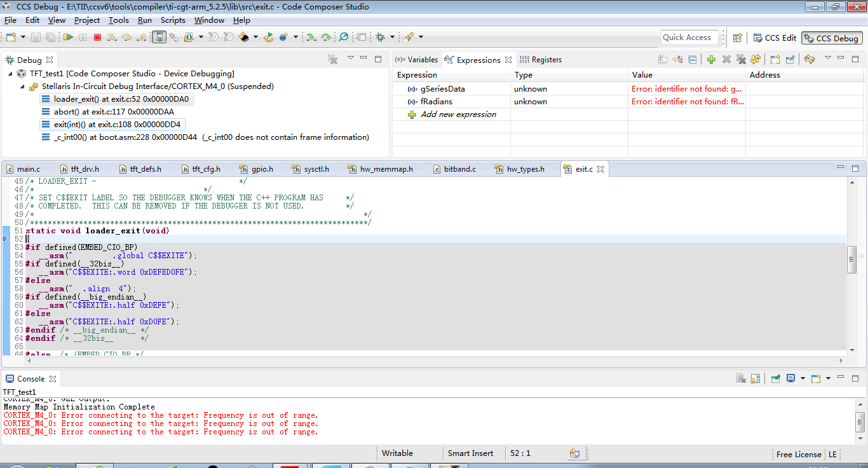This screenshot has height=468, width=868.
Task: Click Add new expression row
Action: click(458, 114)
